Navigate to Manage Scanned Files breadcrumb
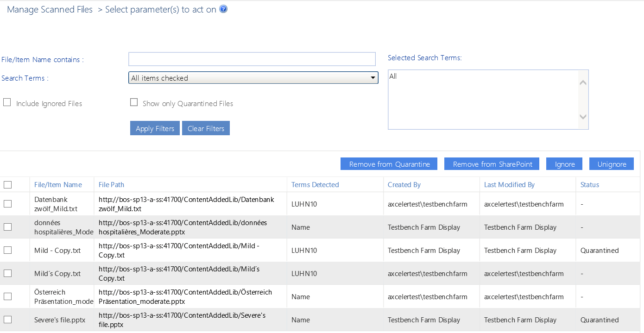Viewport: 644px width, 333px height. pyautogui.click(x=49, y=9)
